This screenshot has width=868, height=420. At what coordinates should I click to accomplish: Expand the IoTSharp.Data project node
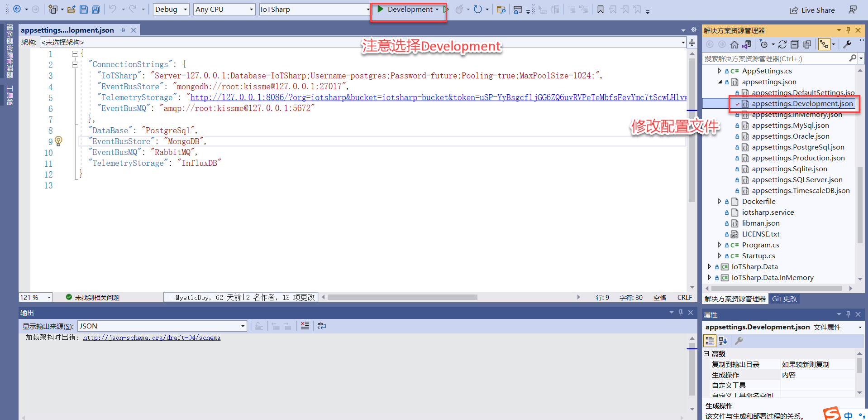[710, 267]
